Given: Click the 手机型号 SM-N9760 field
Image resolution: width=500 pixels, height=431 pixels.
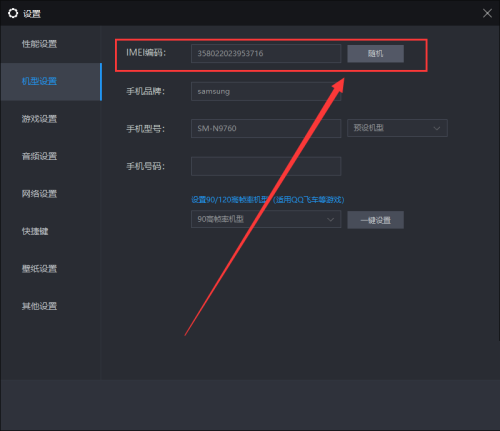Looking at the screenshot, I should pos(266,128).
